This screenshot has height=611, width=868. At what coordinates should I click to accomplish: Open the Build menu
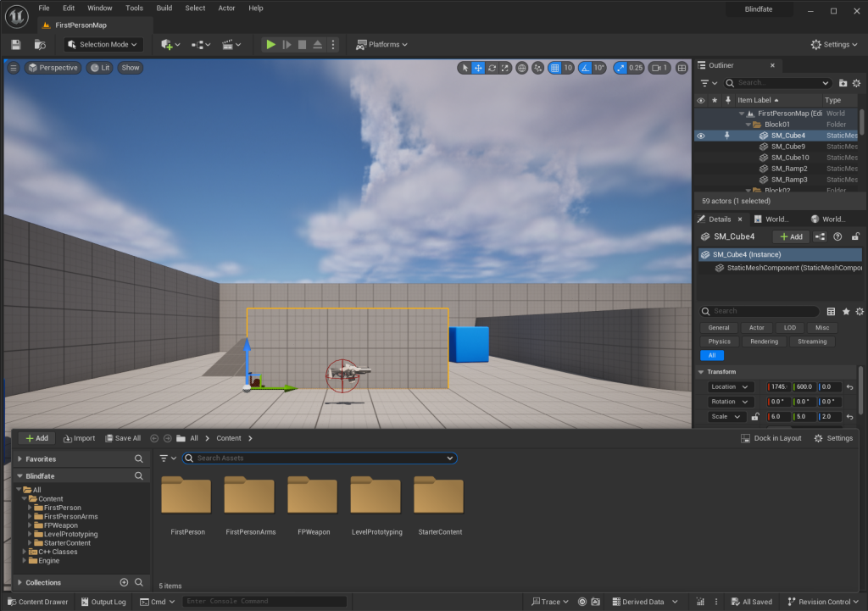pos(164,8)
